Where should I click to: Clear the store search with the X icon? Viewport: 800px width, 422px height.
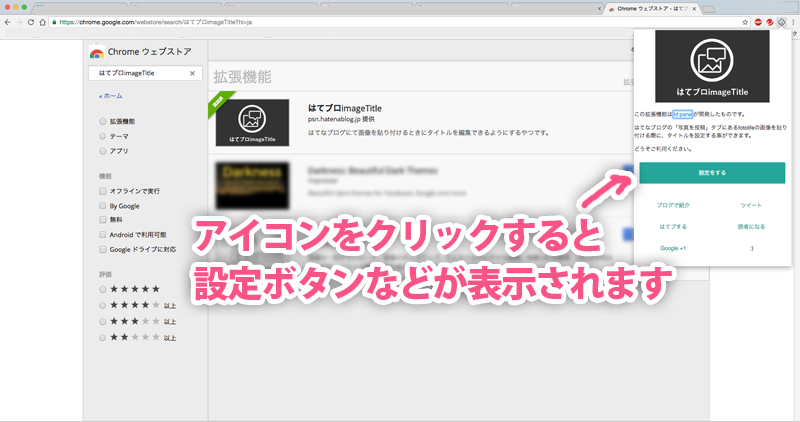(x=192, y=73)
